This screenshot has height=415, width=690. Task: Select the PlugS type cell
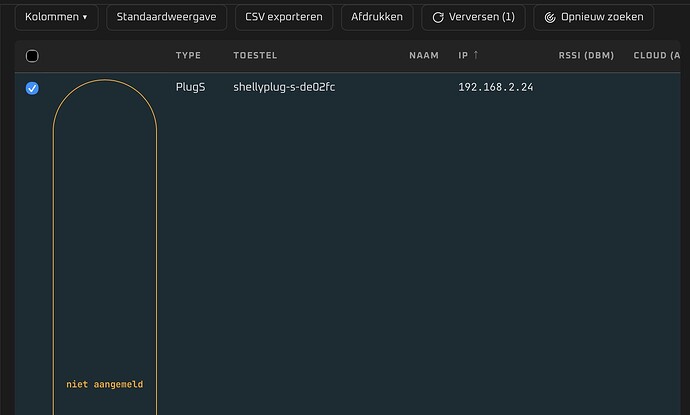[x=191, y=87]
